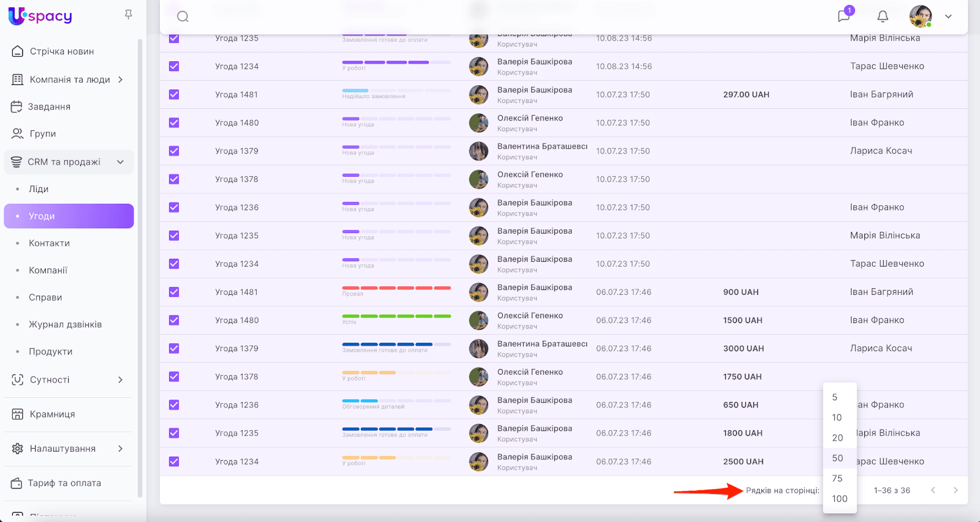Open Тариф та оплата section

tap(64, 483)
